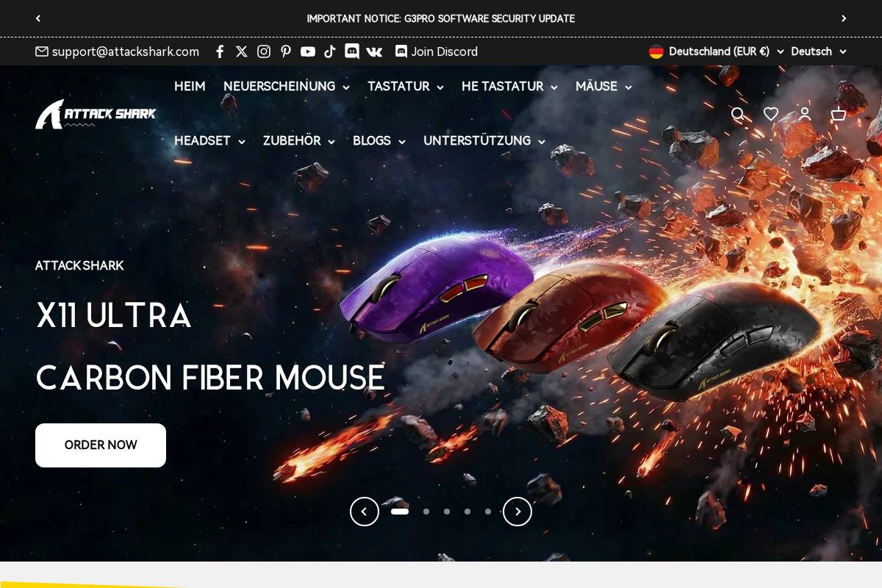Show previous announcement with left arrow

[38, 18]
